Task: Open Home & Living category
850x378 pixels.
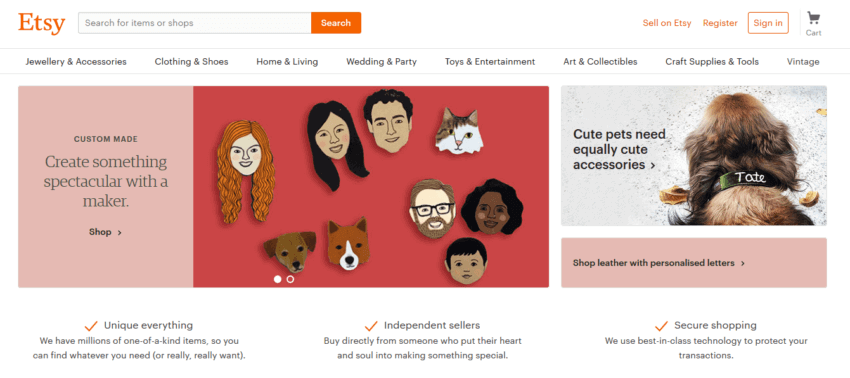Action: (287, 62)
